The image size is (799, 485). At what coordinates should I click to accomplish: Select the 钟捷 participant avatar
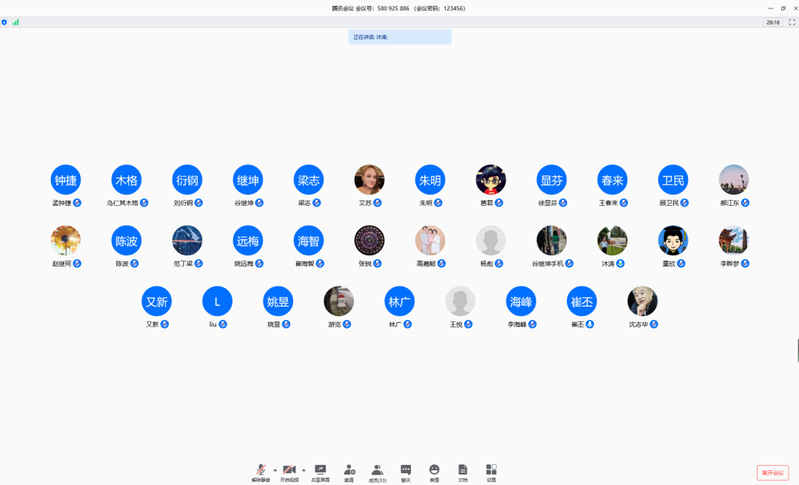point(66,180)
